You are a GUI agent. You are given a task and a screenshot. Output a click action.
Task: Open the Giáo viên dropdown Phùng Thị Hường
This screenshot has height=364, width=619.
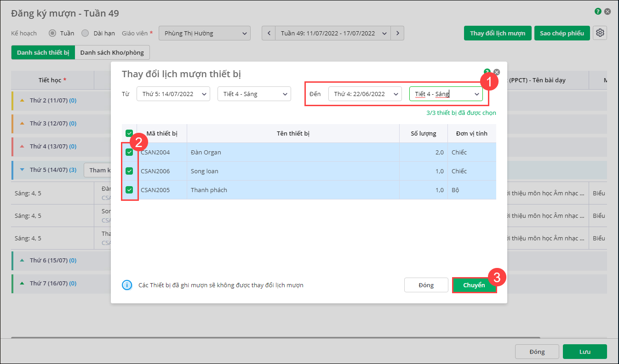click(204, 33)
